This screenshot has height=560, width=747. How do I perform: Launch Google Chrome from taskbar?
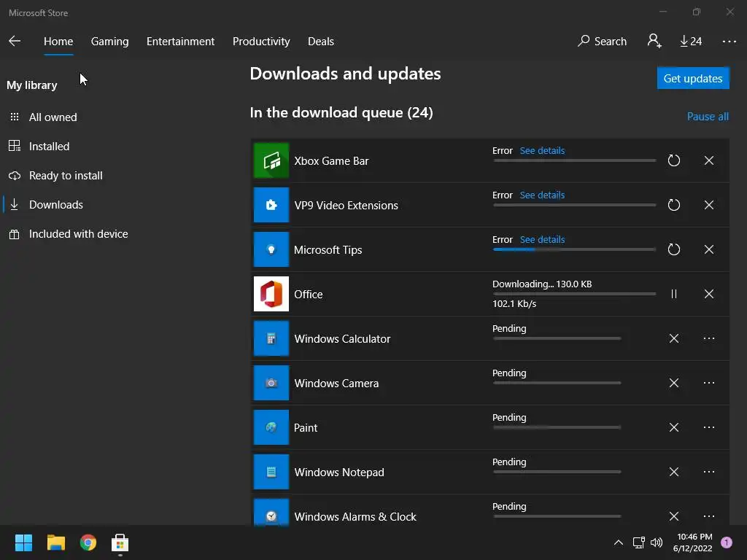(x=88, y=542)
